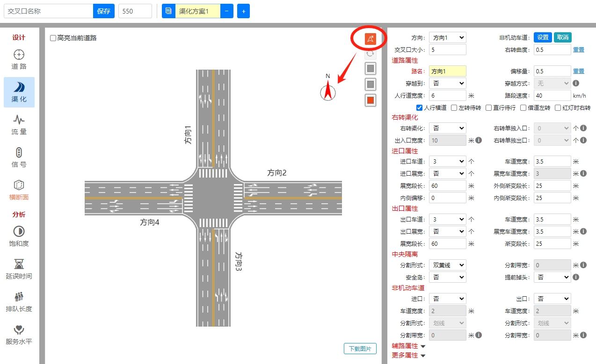Viewport: 596px width, 364px height.
Task: Click the rotate refresh icon below north button
Action: pos(371,53)
